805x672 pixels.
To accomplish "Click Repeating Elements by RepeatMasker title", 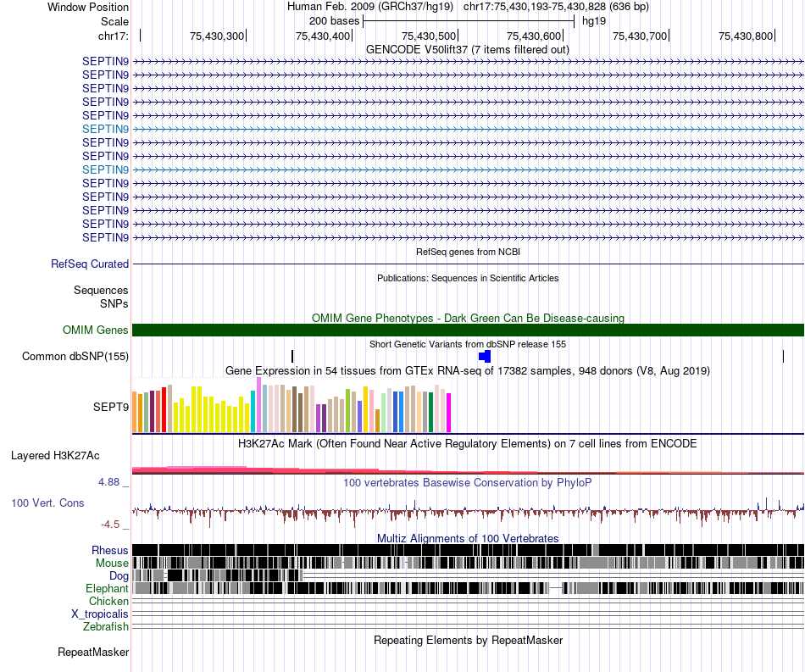I will click(x=468, y=640).
